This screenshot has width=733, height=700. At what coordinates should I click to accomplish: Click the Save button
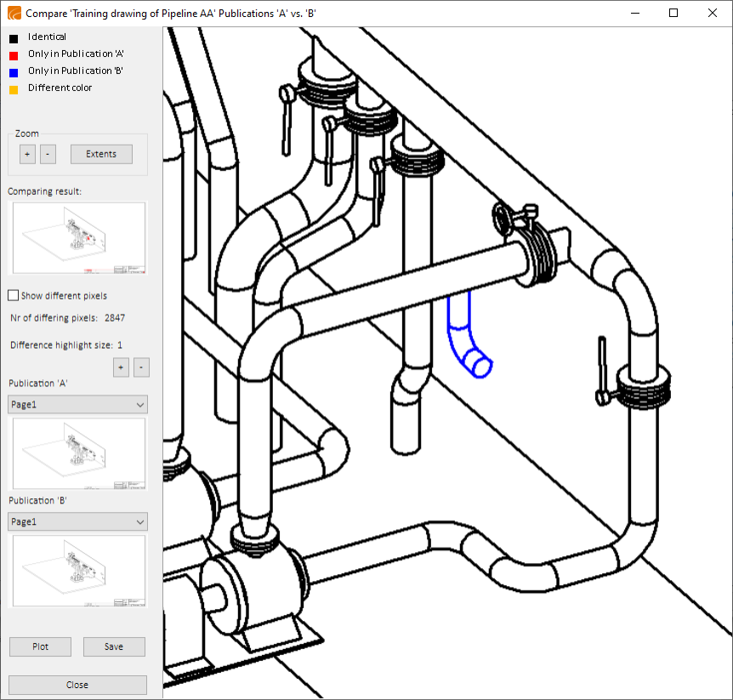[x=114, y=646]
